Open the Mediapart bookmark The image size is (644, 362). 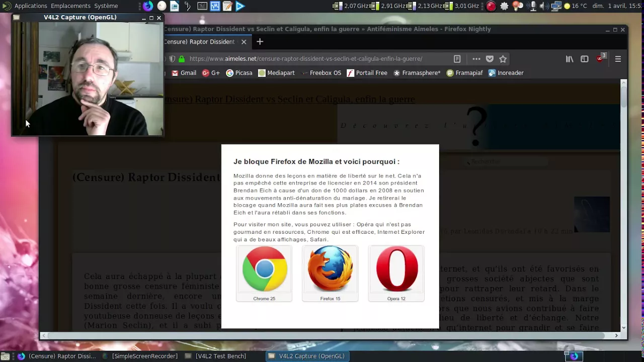click(276, 73)
